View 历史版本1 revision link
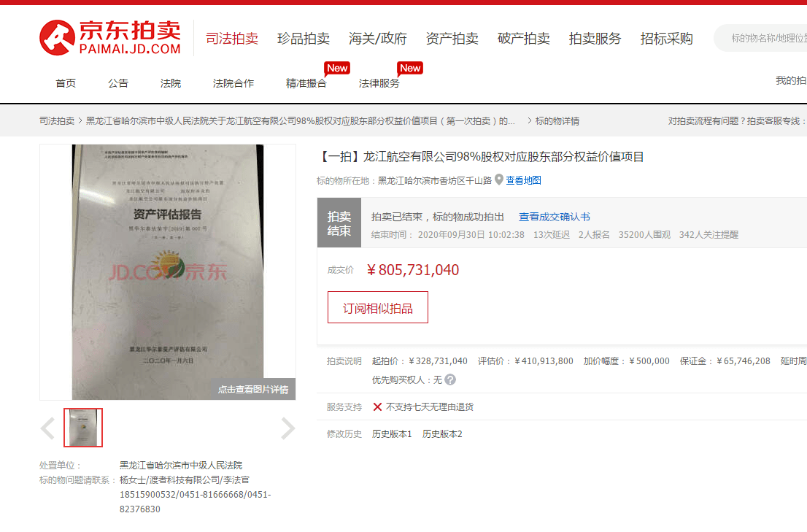This screenshot has width=807, height=532. [393, 433]
